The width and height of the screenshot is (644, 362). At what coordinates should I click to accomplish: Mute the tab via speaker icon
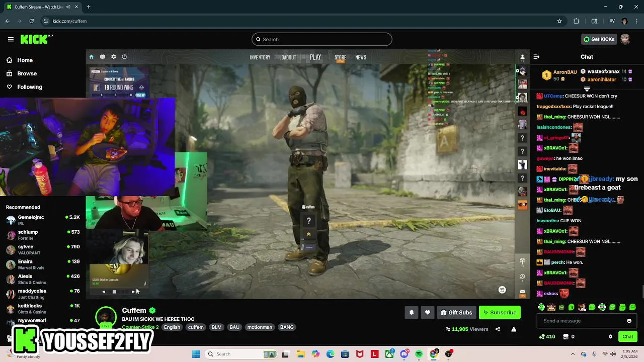(x=68, y=7)
